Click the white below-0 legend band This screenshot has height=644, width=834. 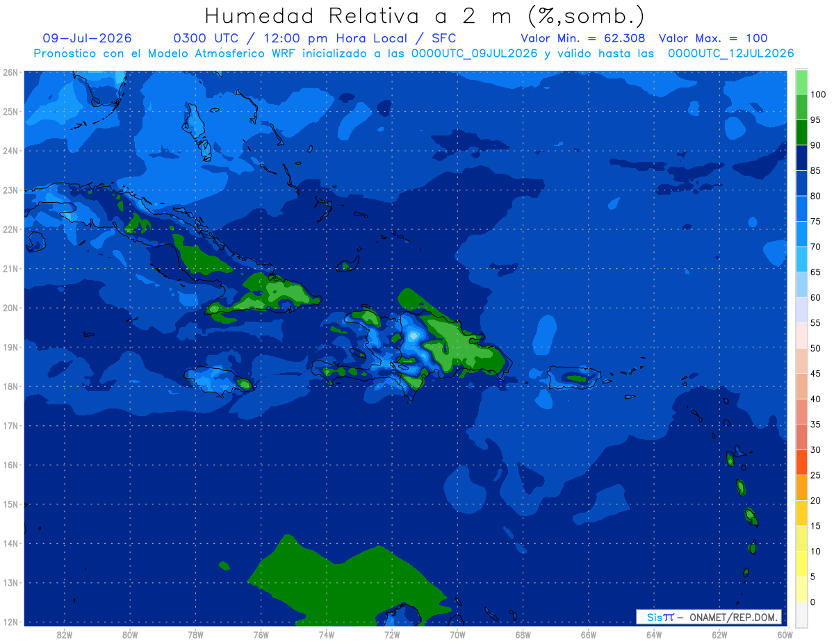point(801,614)
